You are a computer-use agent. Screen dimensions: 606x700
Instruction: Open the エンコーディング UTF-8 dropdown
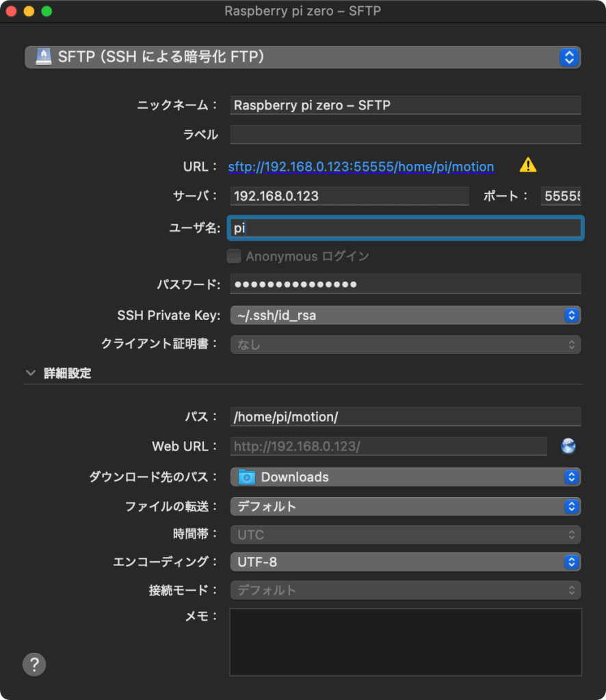[x=405, y=562]
